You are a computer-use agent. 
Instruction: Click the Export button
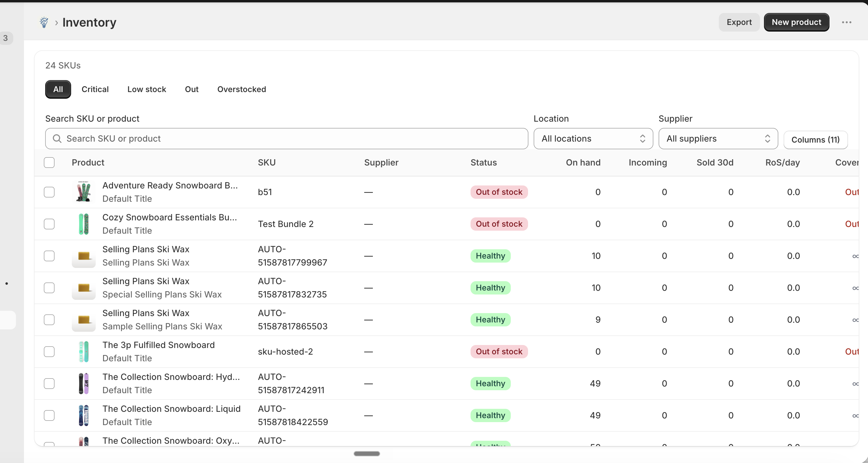[739, 22]
